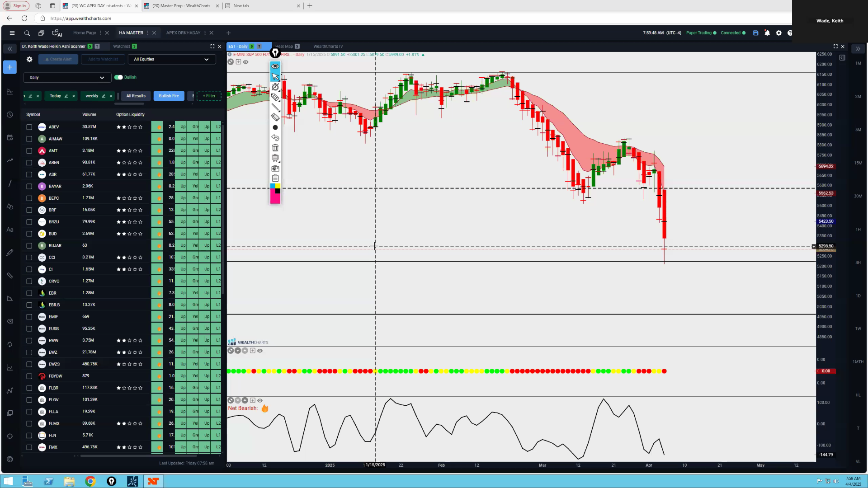Select the ES1 - Daily chart tab
The image size is (868, 488).
(x=238, y=47)
